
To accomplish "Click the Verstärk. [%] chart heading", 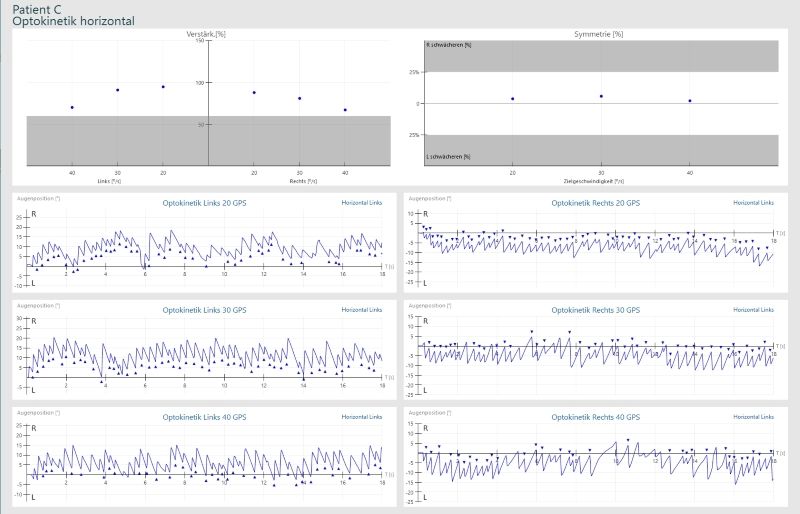I will [207, 34].
